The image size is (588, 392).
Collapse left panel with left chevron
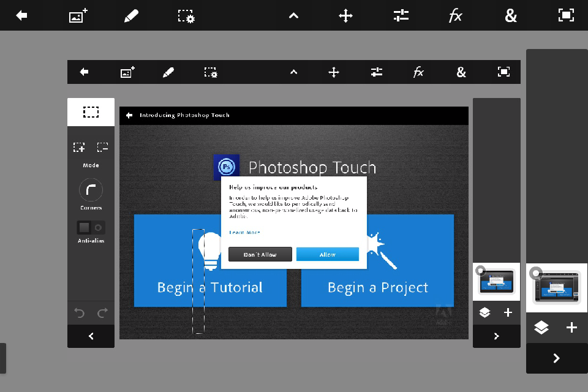[91, 336]
